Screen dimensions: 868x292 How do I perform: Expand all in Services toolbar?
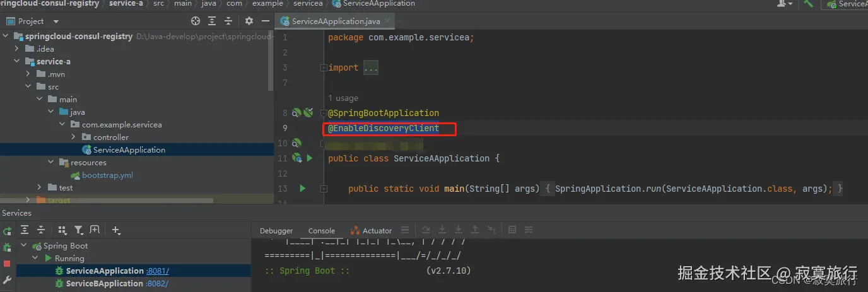coord(25,230)
